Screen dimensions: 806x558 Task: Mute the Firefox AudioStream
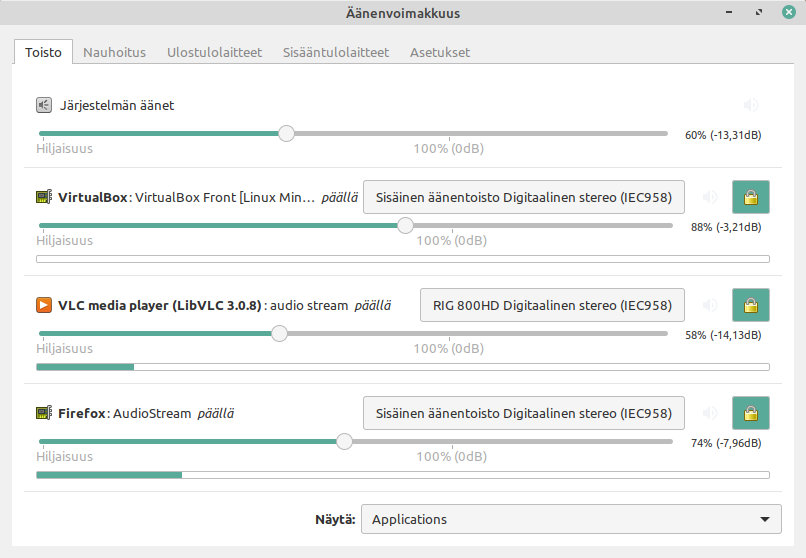pyautogui.click(x=710, y=413)
